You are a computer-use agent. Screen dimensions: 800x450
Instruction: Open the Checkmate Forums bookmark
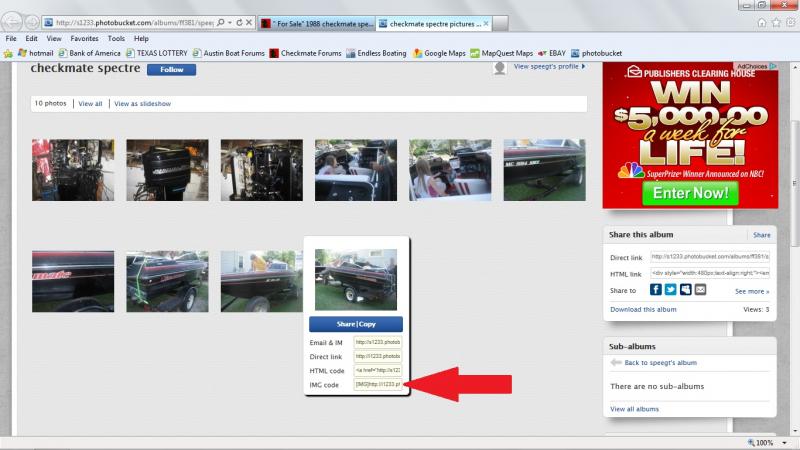[x=306, y=53]
